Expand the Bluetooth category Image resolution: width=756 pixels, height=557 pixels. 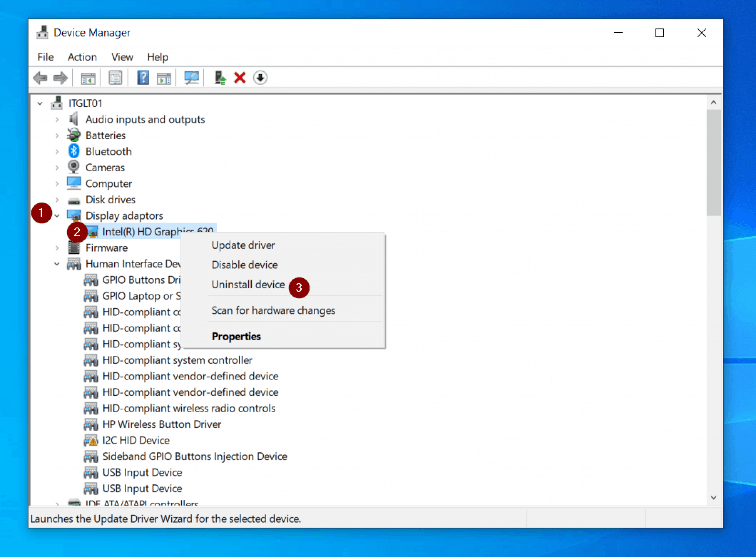57,151
